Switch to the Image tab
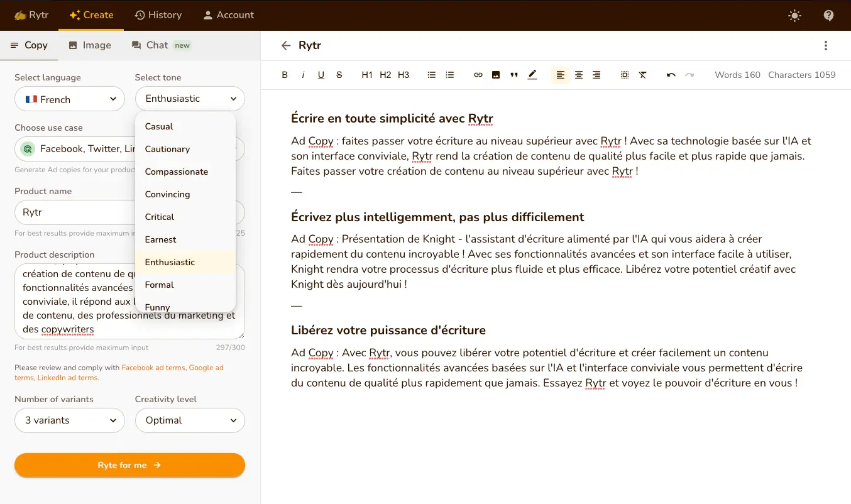The width and height of the screenshot is (851, 504). [x=89, y=45]
